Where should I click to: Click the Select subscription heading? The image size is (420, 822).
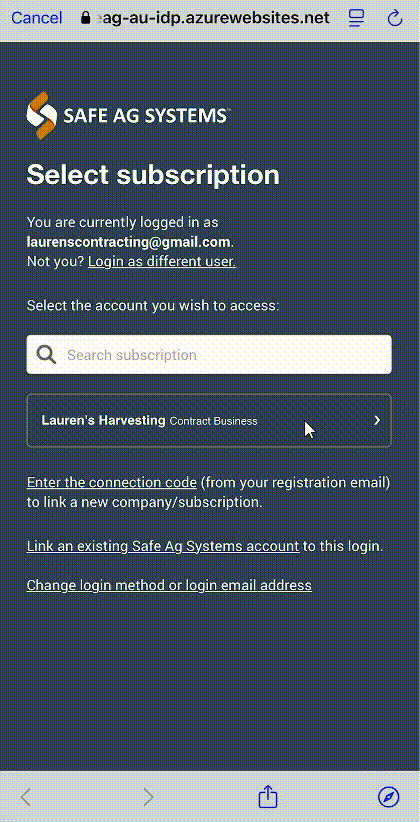pos(153,176)
